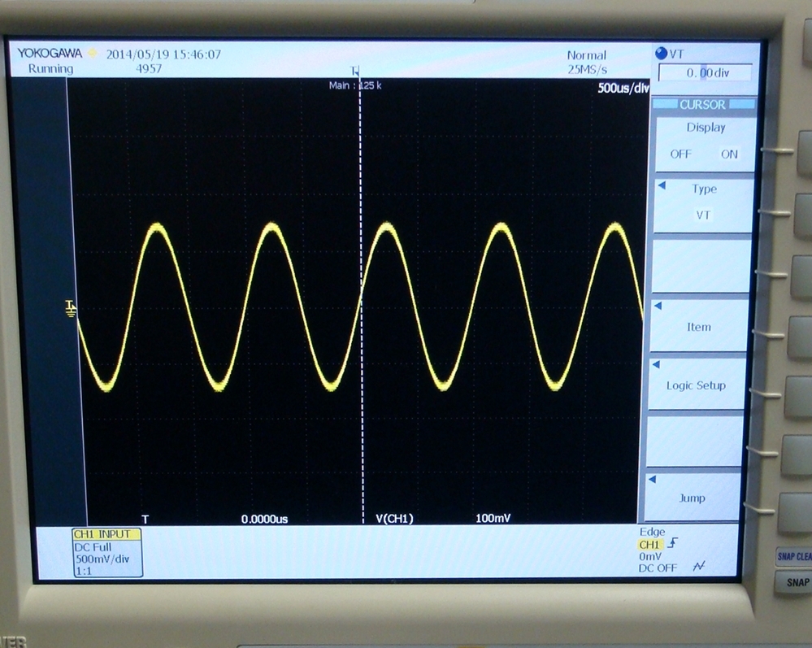Image resolution: width=812 pixels, height=648 pixels.
Task: Click the 0.0000us cursor time readout
Action: point(264,519)
